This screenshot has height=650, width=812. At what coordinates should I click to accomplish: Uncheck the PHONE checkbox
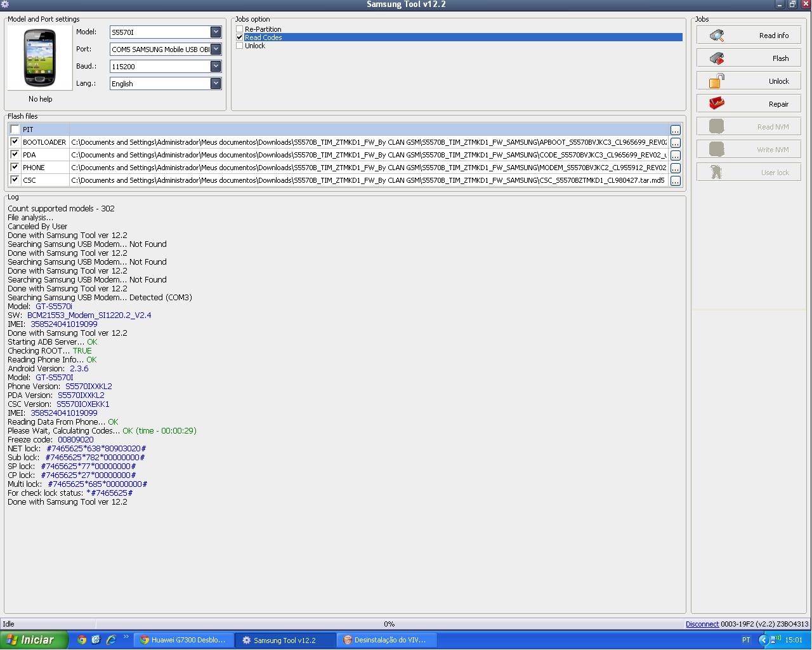(x=15, y=168)
